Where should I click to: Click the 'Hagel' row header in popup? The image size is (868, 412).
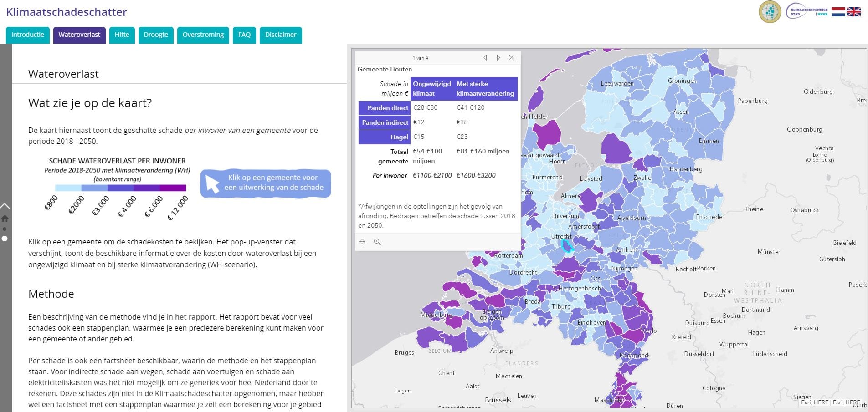384,137
